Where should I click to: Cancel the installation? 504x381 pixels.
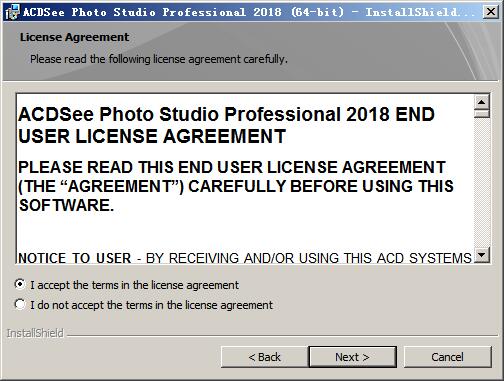tap(447, 357)
